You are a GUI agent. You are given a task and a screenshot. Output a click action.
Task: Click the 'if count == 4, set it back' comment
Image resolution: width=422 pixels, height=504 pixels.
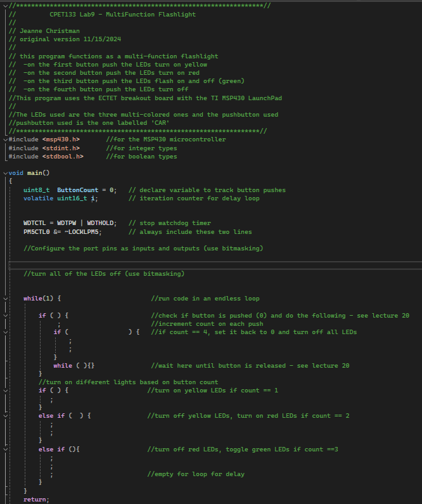[x=254, y=332]
